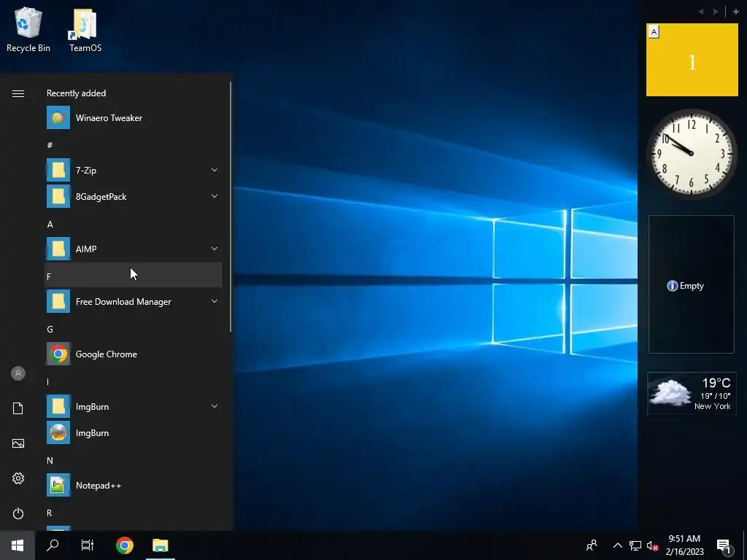This screenshot has height=560, width=747.
Task: Click the sidebar next page arrow
Action: click(716, 12)
